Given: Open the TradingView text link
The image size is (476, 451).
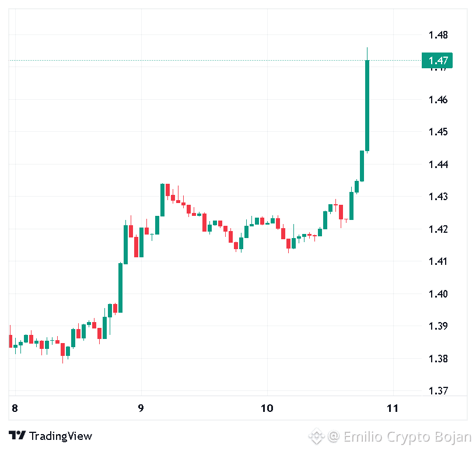Looking at the screenshot, I should (x=61, y=436).
